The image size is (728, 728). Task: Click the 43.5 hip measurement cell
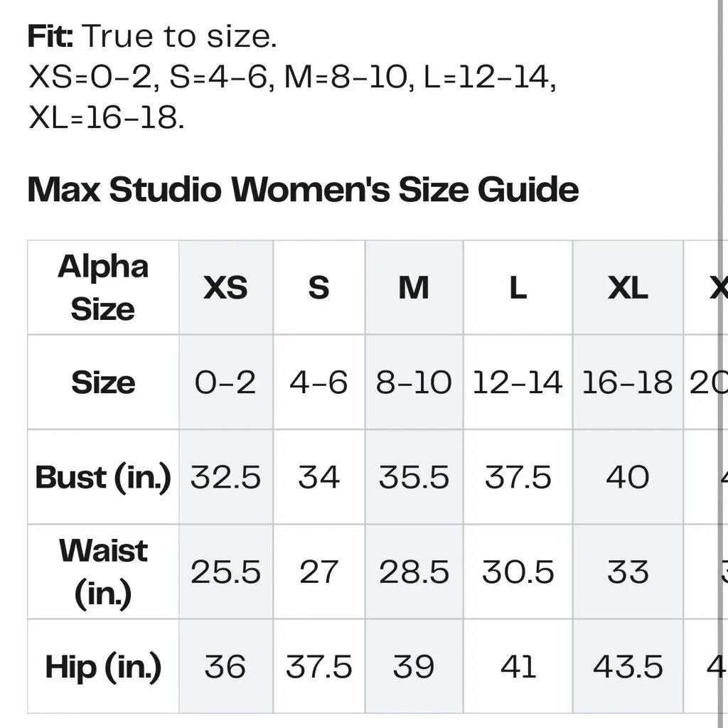[x=628, y=667]
